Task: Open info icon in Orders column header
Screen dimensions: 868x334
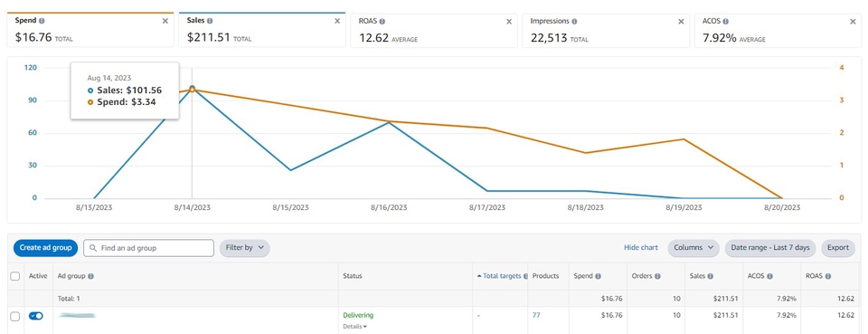Action: (x=657, y=276)
